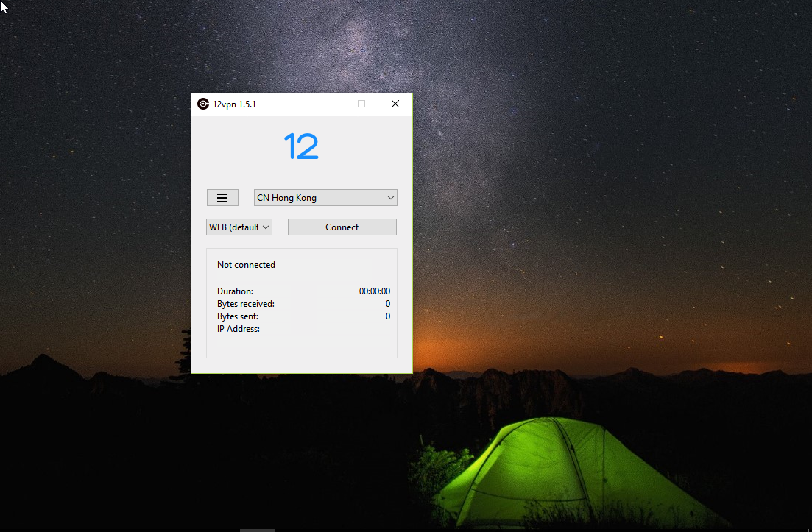Open the hamburger menu button

click(x=222, y=198)
